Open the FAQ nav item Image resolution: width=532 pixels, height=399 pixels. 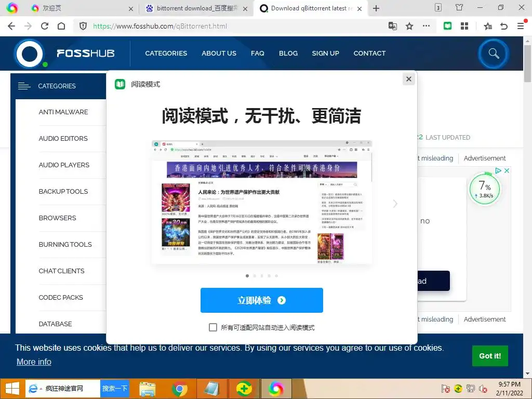coord(258,54)
